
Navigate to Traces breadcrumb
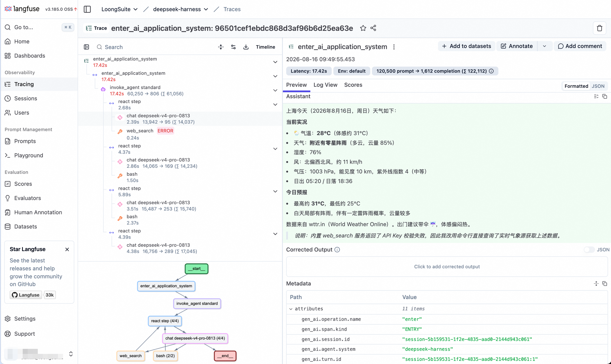click(232, 9)
